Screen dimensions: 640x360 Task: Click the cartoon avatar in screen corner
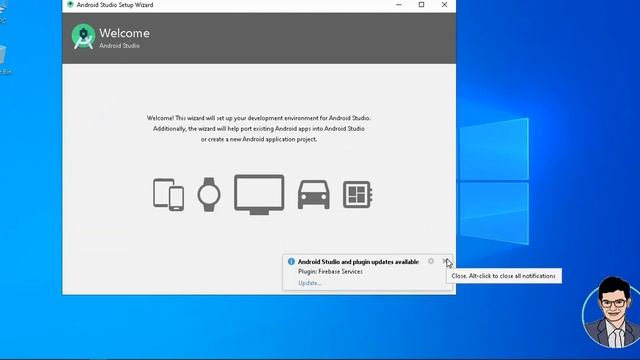click(612, 313)
